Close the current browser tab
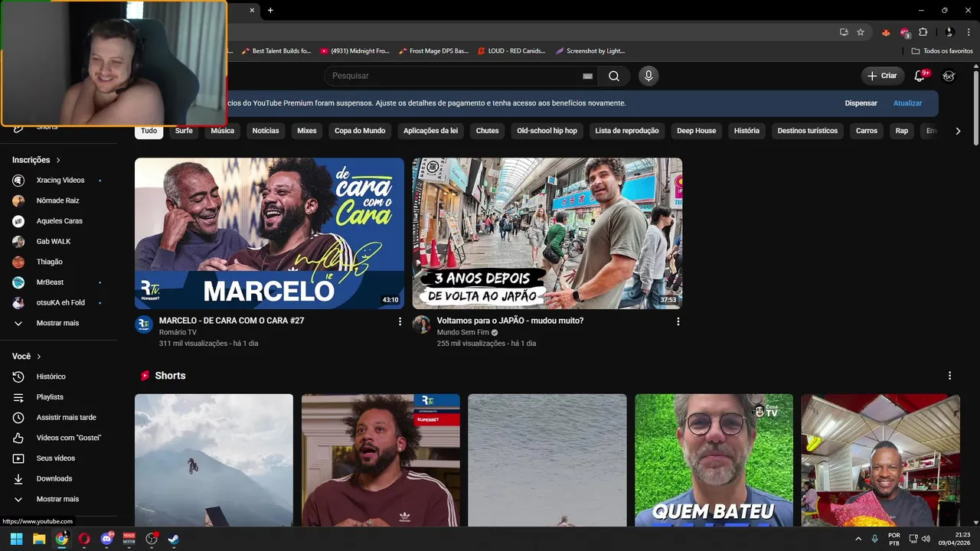The height and width of the screenshot is (551, 980). (x=252, y=10)
